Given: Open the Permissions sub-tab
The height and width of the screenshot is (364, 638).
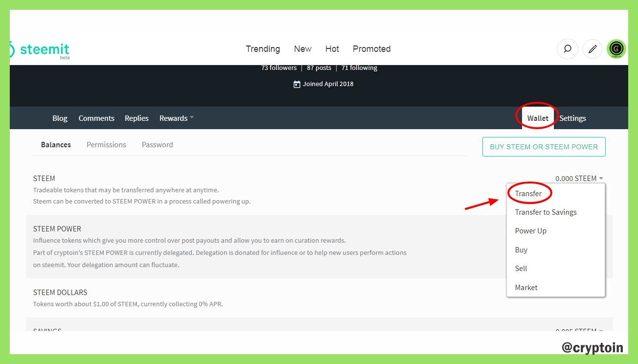Looking at the screenshot, I should [x=106, y=144].
